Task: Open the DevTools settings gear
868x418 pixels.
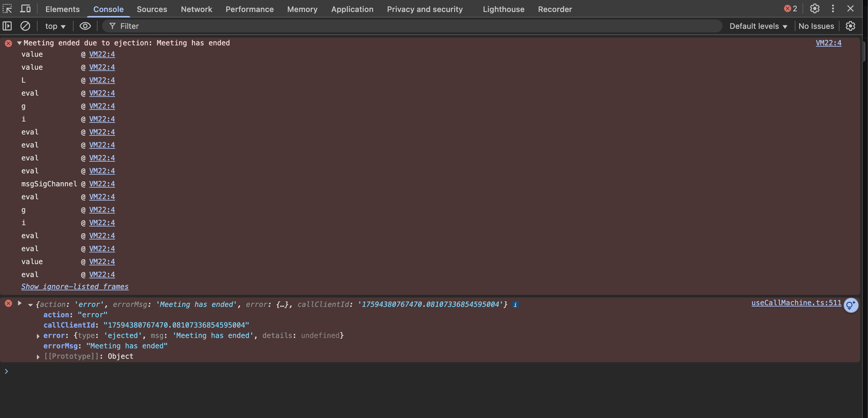Action: click(815, 9)
